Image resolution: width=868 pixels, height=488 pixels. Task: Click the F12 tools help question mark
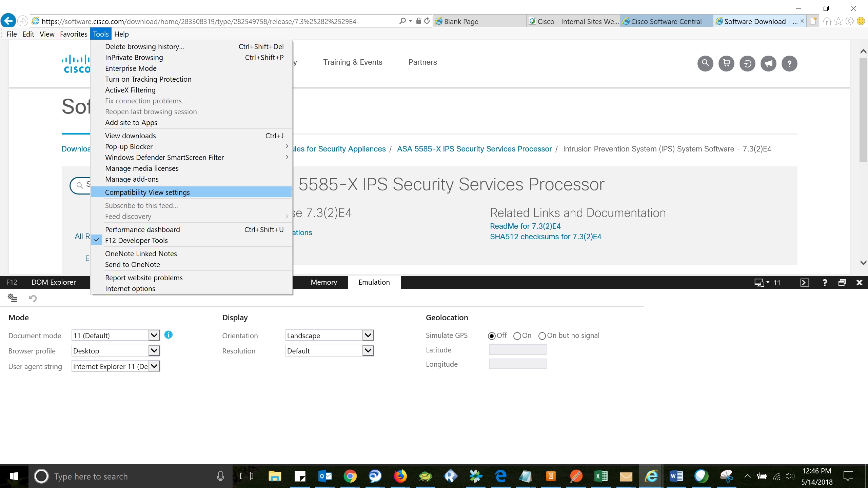(825, 282)
